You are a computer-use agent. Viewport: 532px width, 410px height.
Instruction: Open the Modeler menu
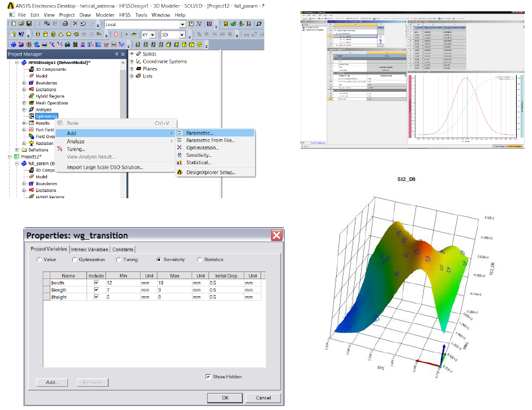click(x=105, y=15)
